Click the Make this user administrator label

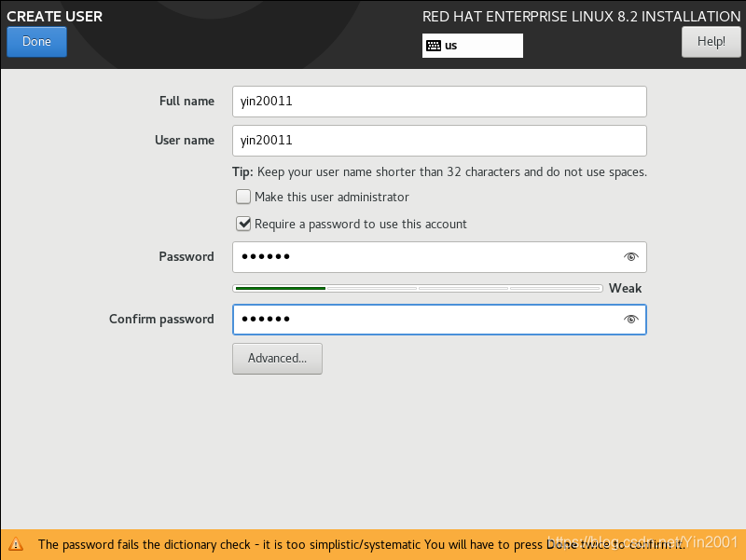click(x=332, y=197)
